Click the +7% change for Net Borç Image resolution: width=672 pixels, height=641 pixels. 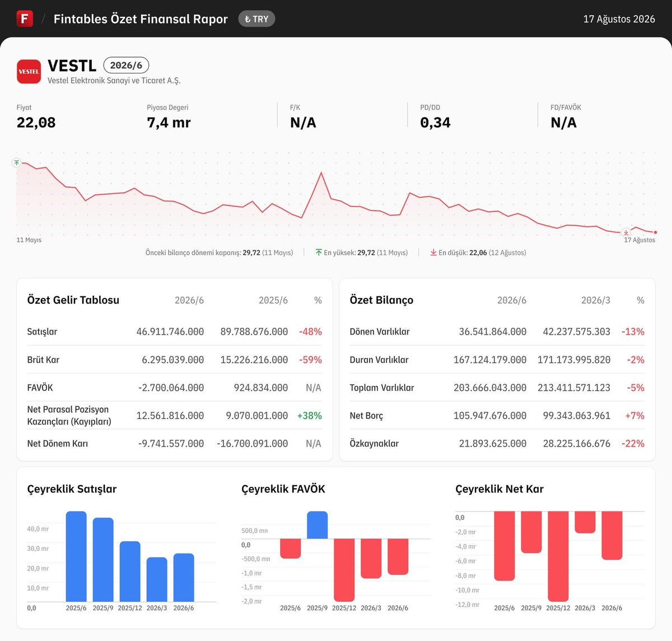point(634,416)
